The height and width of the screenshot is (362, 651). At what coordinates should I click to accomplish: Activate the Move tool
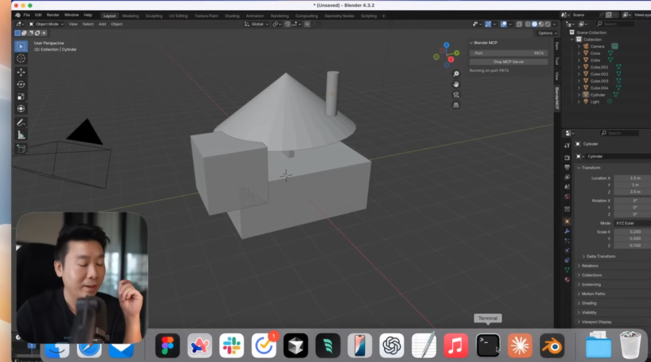pos(21,72)
